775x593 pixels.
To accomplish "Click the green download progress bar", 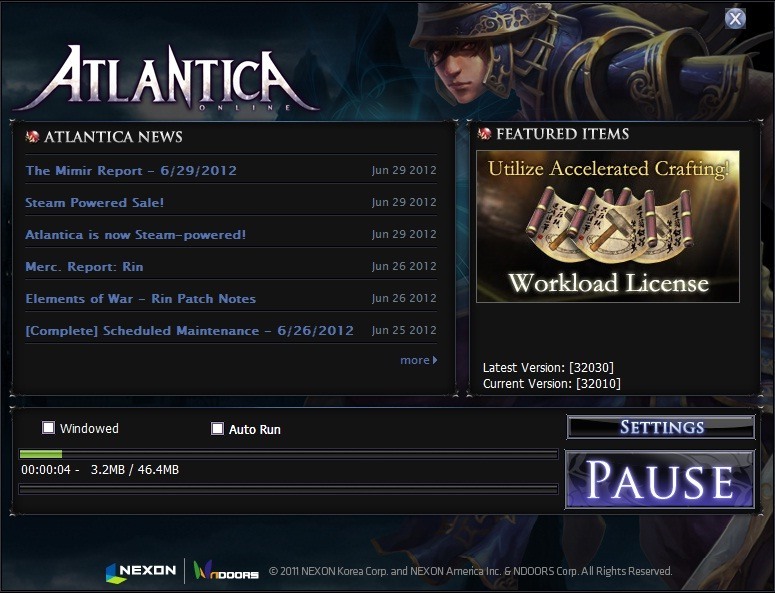I will (x=289, y=454).
